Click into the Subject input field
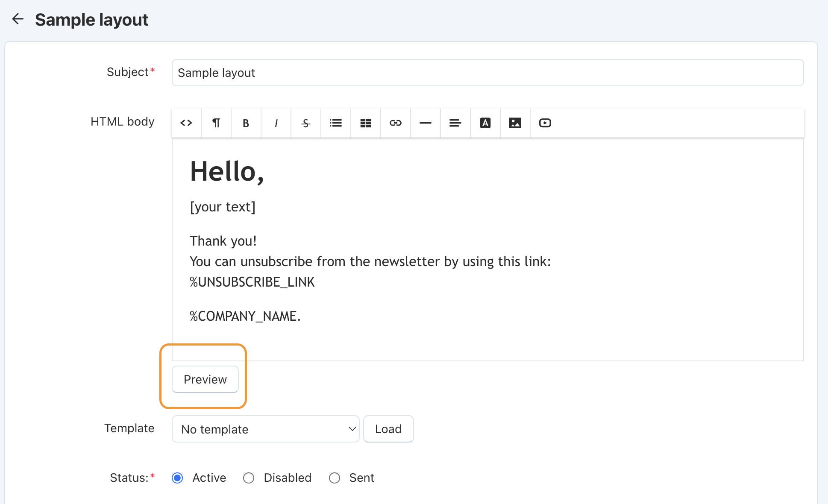The height and width of the screenshot is (504, 828). pyautogui.click(x=487, y=73)
